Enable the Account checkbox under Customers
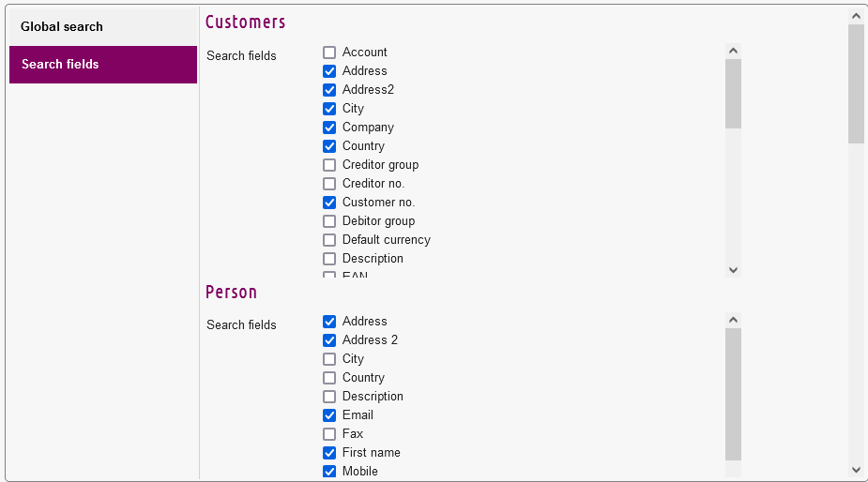This screenshot has height=482, width=868. (x=329, y=53)
